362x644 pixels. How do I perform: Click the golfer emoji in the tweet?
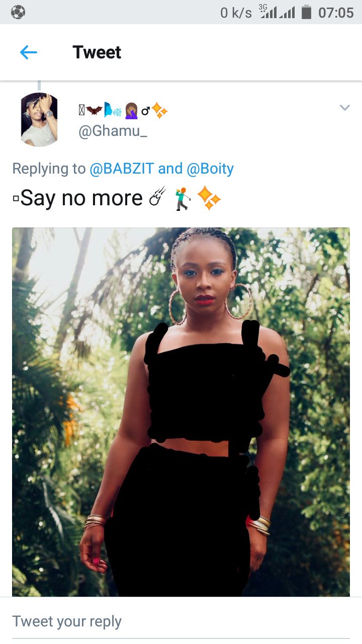(183, 198)
